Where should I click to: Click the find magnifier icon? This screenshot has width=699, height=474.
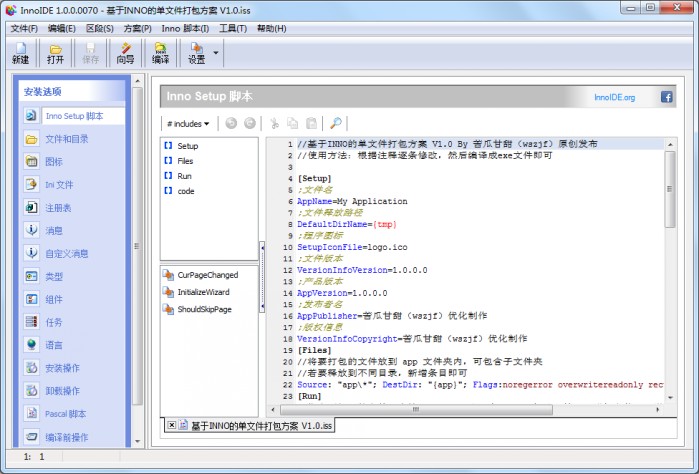point(335,123)
